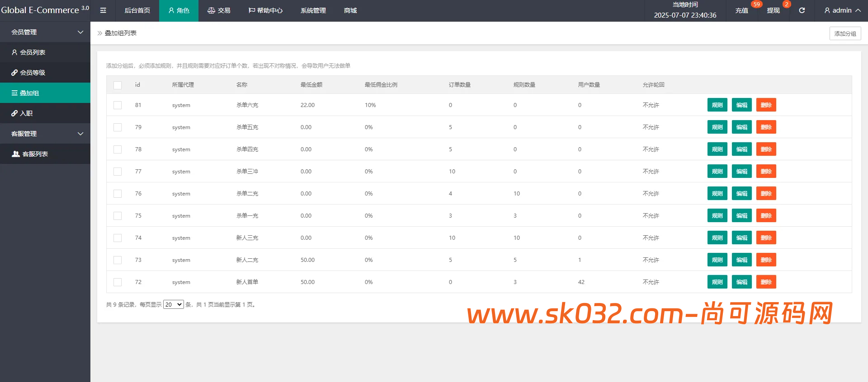868x382 pixels.
Task: Open 规则 for group 杀单五充
Action: point(717,127)
